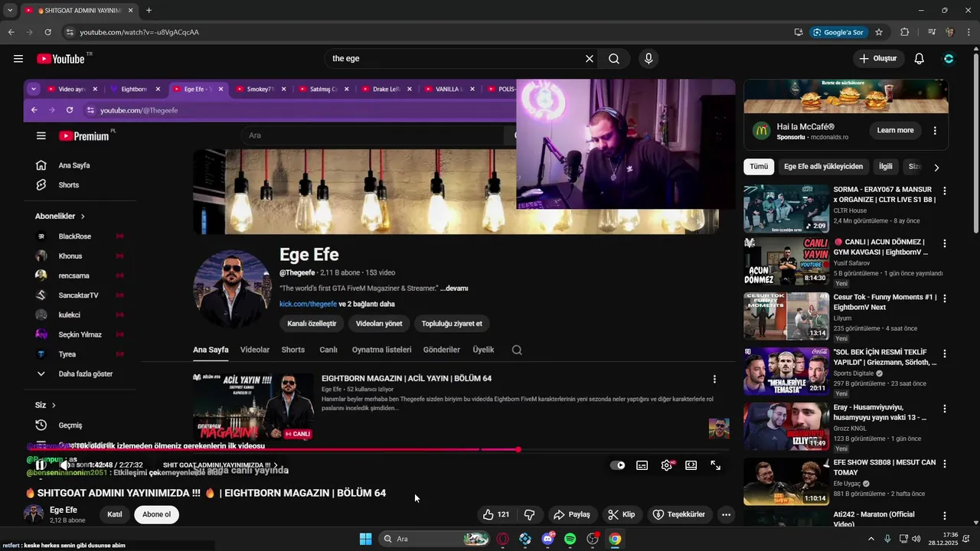This screenshot has height=551, width=980.
Task: Open Discord from the taskbar
Action: [x=547, y=539]
